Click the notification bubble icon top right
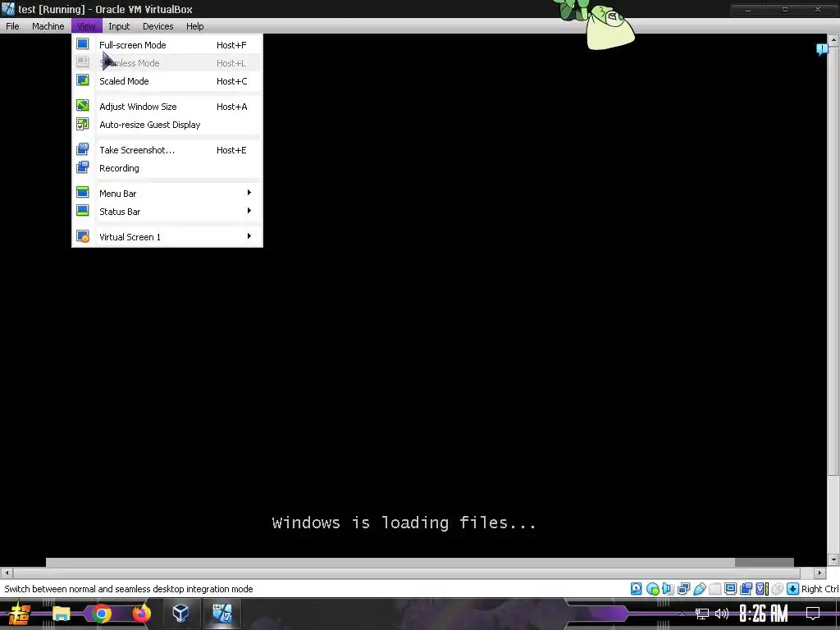Image resolution: width=840 pixels, height=630 pixels. 822,49
